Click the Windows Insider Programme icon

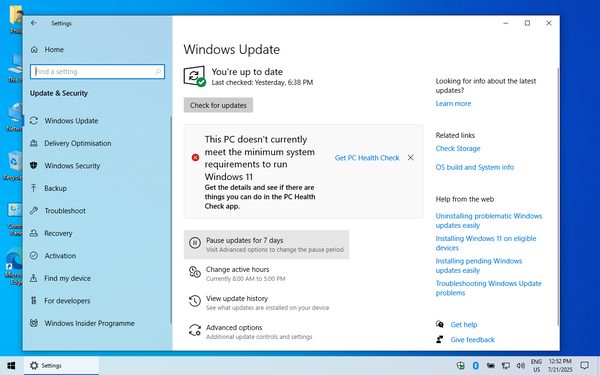click(34, 323)
